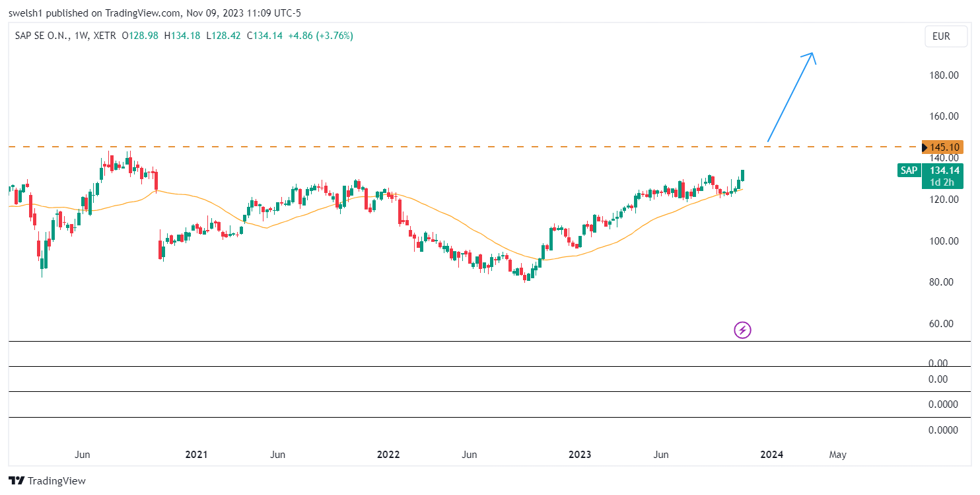Image resolution: width=980 pixels, height=495 pixels.
Task: Click the 2024 label on time axis
Action: [x=772, y=455]
